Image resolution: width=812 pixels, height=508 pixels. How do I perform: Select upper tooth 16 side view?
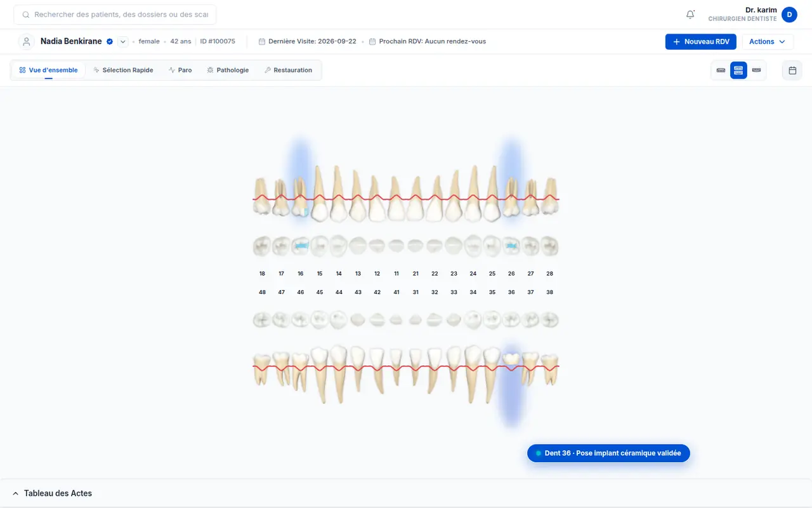point(301,199)
